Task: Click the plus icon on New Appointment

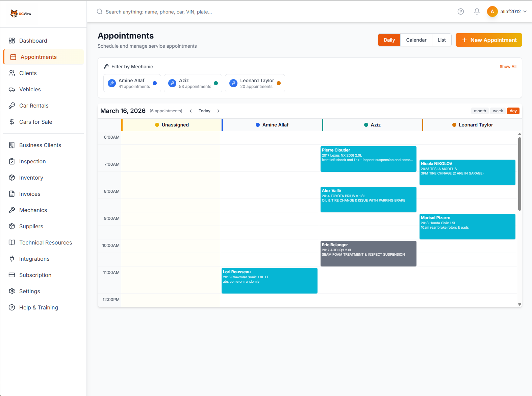Action: pos(464,40)
